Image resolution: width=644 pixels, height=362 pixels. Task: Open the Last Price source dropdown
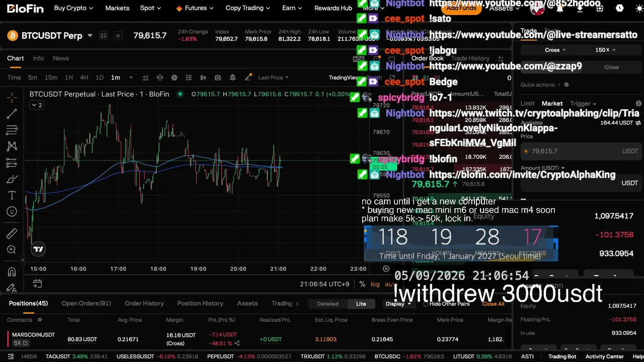click(273, 77)
